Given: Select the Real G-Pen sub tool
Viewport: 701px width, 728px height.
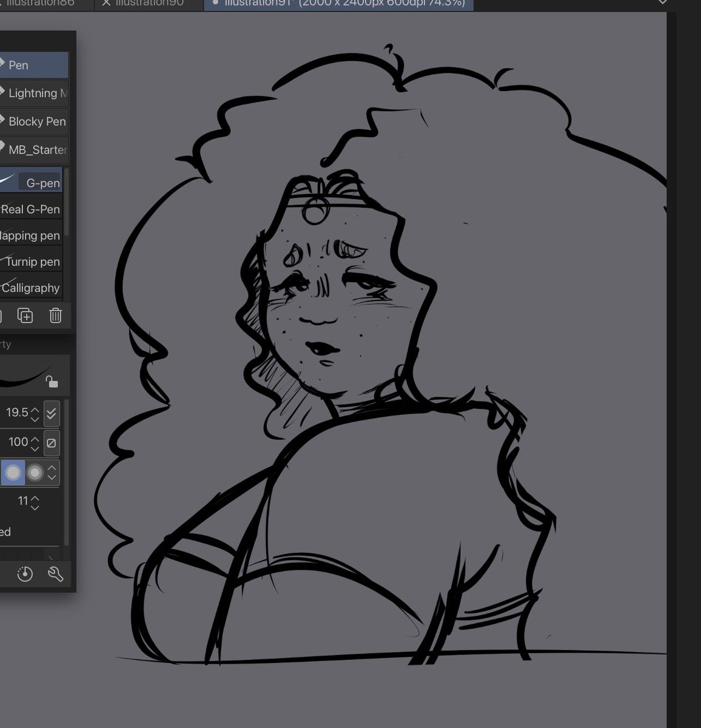Looking at the screenshot, I should 32,209.
